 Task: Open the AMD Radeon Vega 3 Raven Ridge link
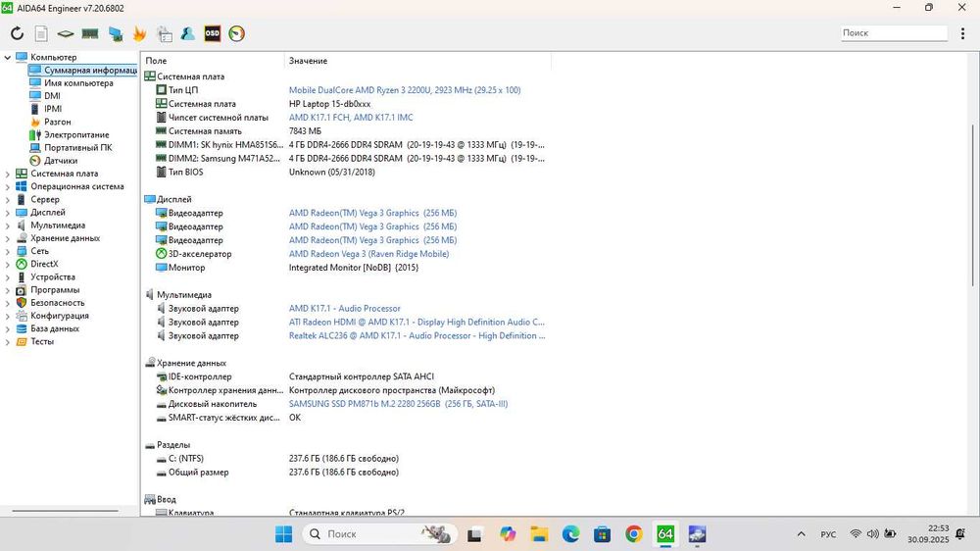tap(368, 254)
